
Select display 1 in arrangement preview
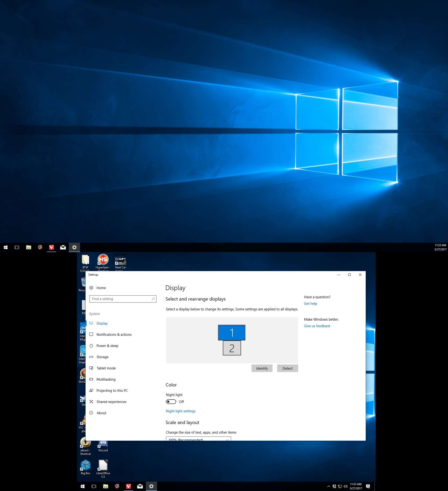pyautogui.click(x=231, y=333)
